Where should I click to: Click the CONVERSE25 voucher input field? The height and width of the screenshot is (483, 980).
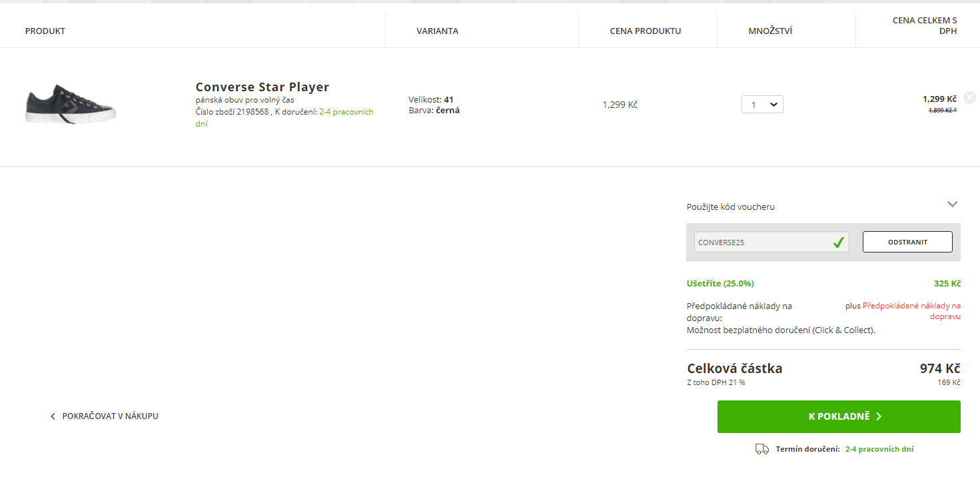click(x=759, y=242)
